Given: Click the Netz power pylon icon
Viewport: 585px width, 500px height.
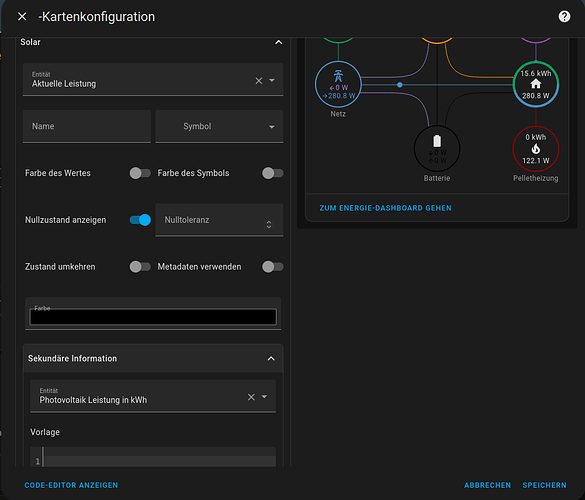Looking at the screenshot, I should (x=338, y=76).
